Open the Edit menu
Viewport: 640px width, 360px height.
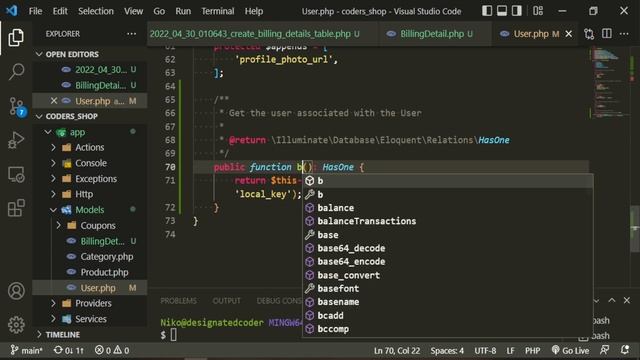(x=60, y=11)
